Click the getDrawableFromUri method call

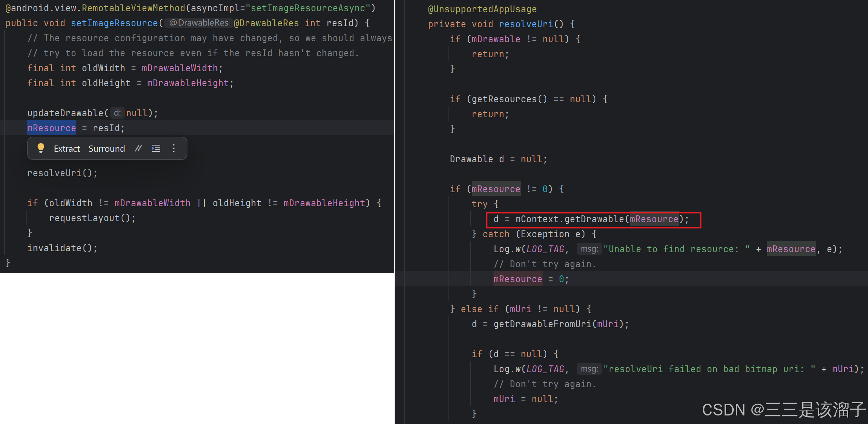[x=542, y=324]
